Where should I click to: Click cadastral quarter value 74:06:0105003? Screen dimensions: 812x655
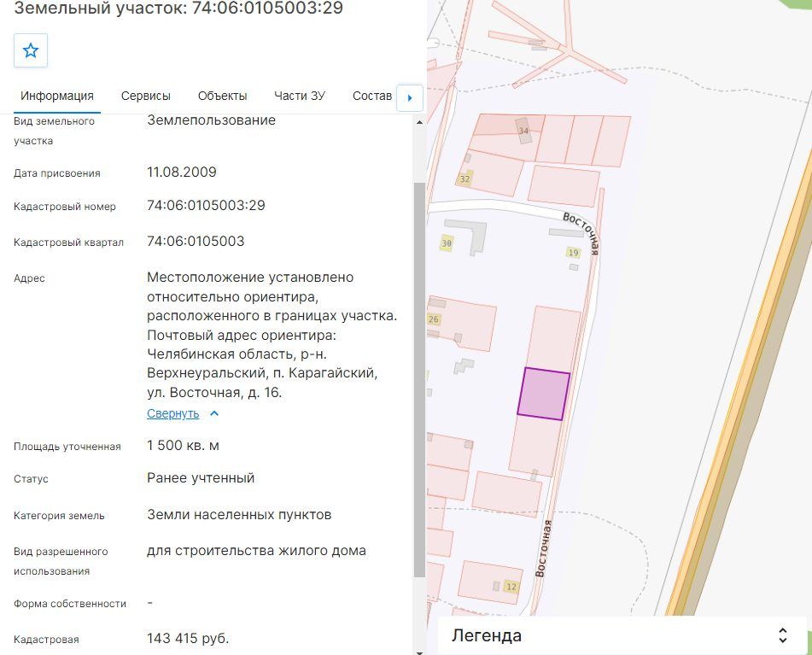196,242
